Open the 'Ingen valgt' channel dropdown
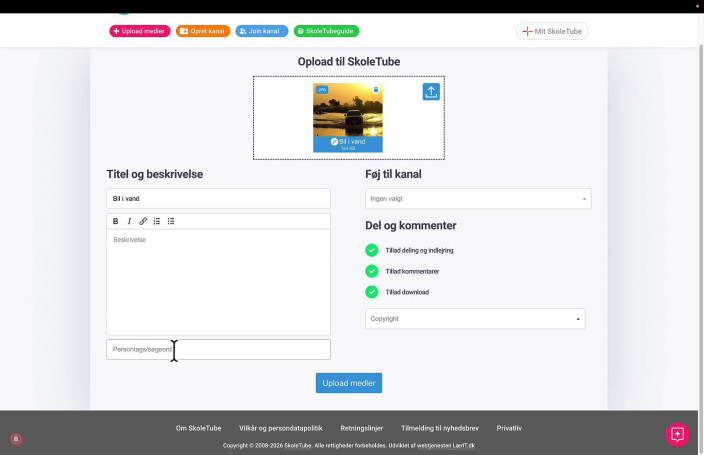The image size is (704, 455). [x=478, y=199]
